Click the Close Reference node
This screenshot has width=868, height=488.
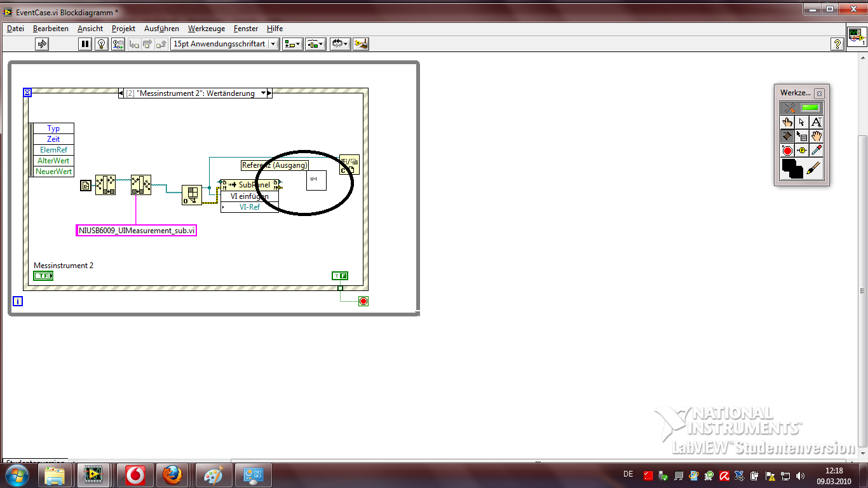click(349, 165)
